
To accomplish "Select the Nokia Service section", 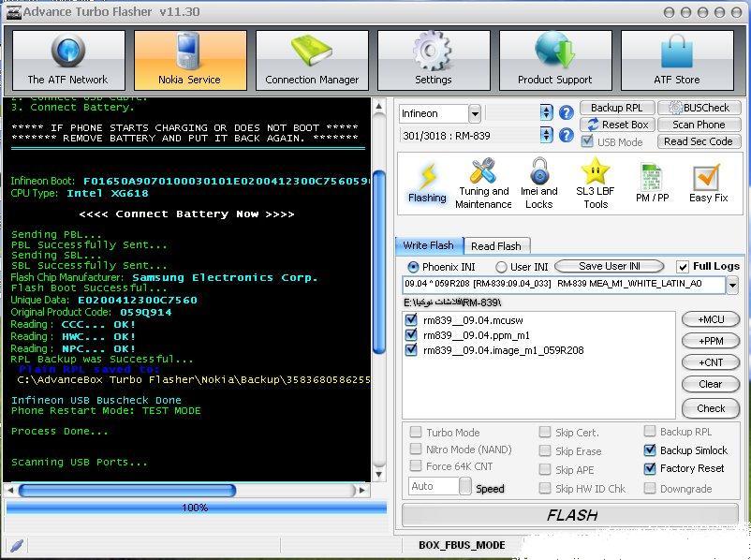I will 190,60.
